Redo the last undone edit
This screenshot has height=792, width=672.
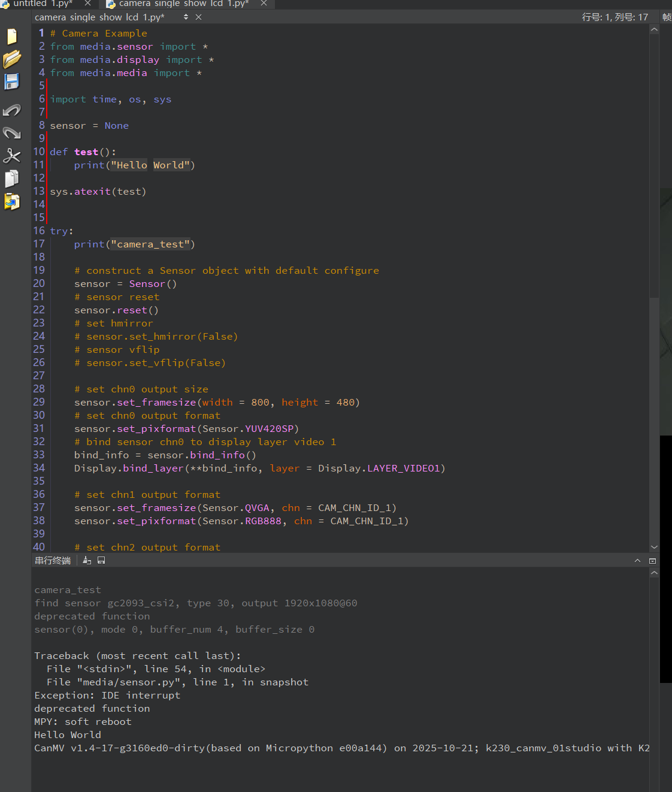coord(12,133)
